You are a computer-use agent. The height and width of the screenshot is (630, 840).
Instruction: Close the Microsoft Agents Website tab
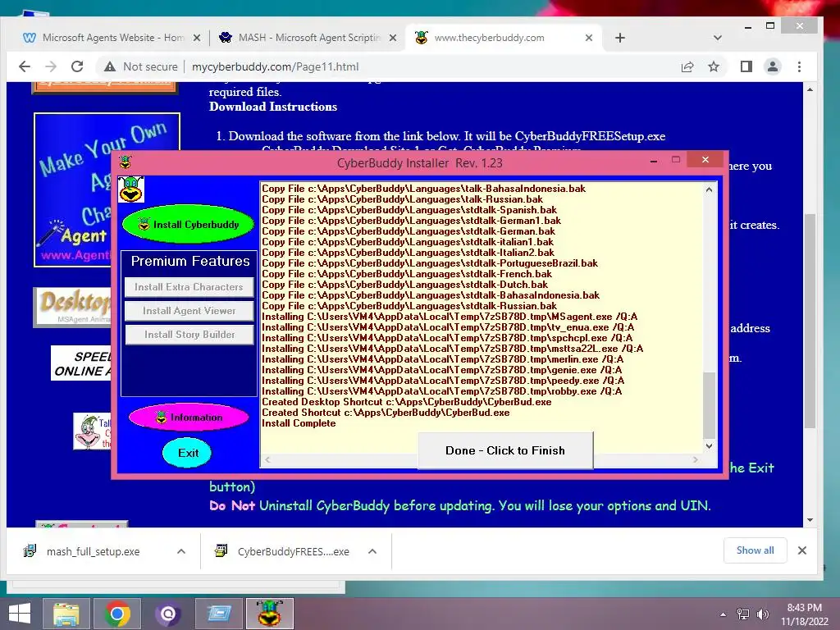coord(197,38)
